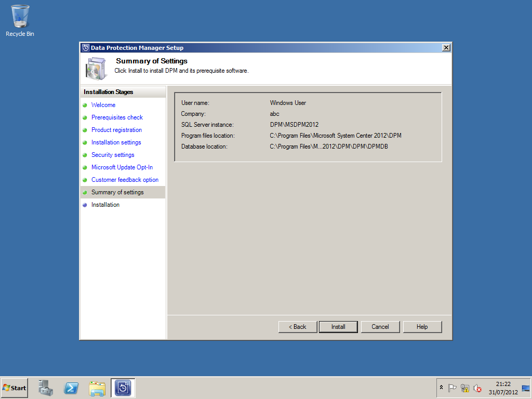
Task: Go to the Microsoft Update Opt-In stage
Action: click(x=122, y=167)
